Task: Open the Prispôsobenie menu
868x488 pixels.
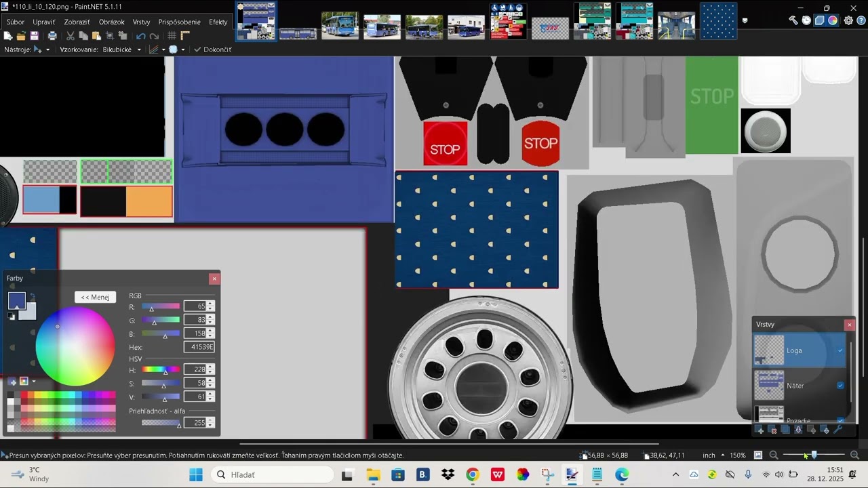Action: coord(180,22)
